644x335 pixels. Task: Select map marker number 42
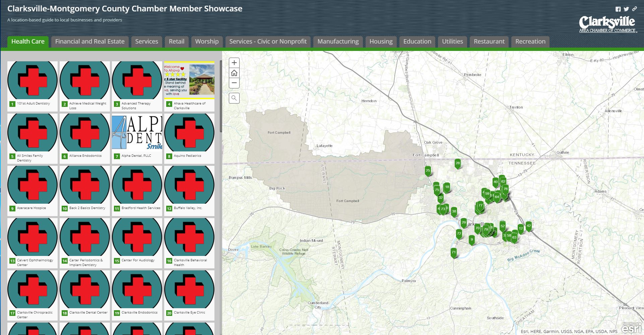click(x=529, y=226)
